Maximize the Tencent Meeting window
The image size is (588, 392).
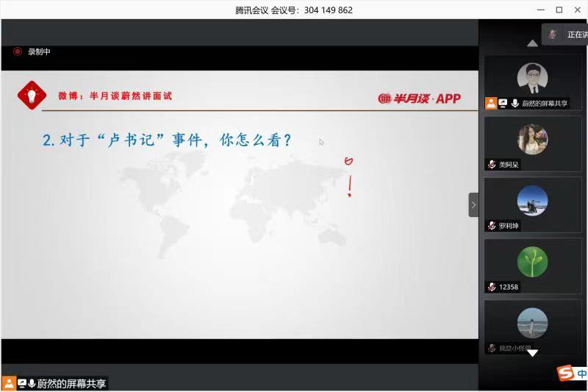(559, 10)
